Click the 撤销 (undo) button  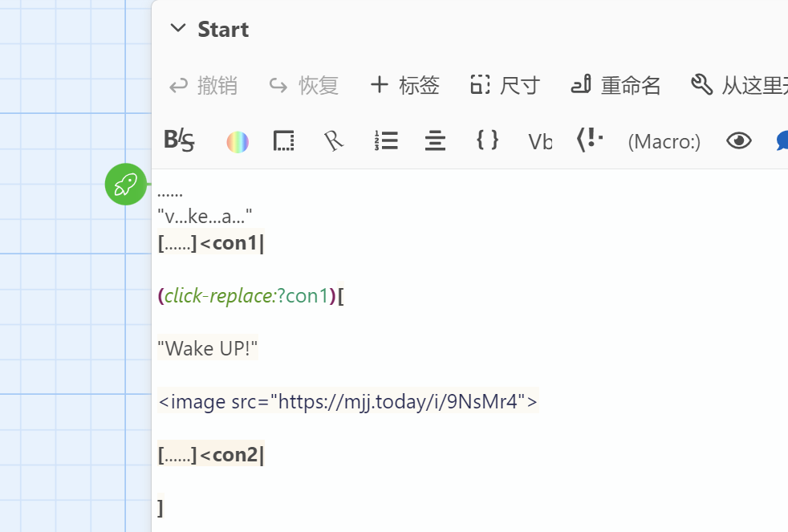tap(203, 85)
